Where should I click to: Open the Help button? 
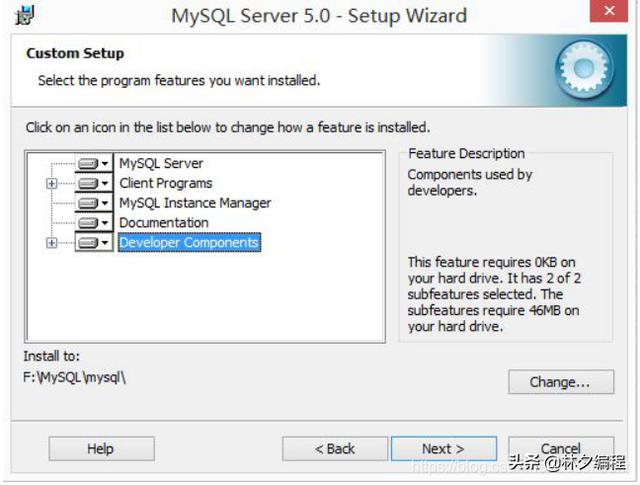point(101,449)
